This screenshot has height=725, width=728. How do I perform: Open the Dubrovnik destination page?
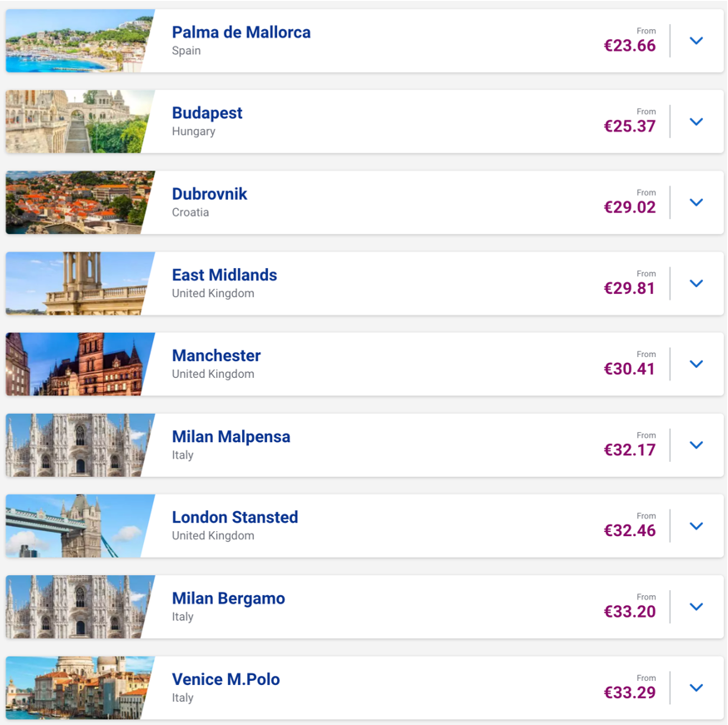[209, 194]
